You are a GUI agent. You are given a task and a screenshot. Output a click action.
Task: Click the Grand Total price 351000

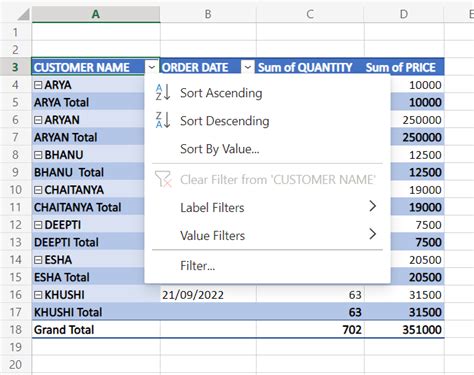[404, 330]
